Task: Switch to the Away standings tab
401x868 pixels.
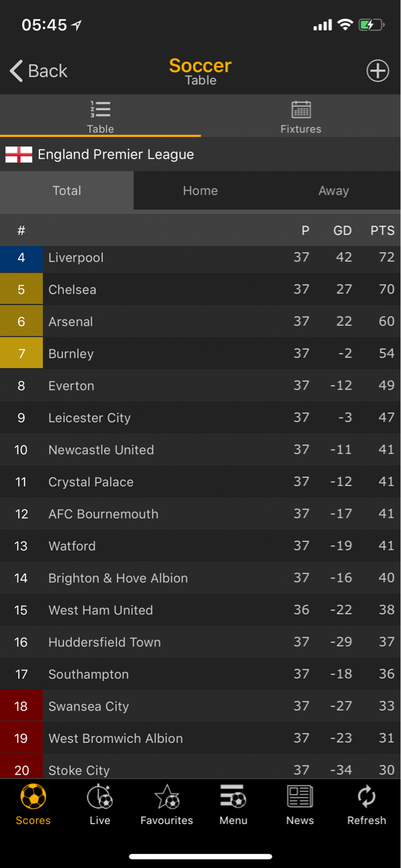Action: point(334,191)
